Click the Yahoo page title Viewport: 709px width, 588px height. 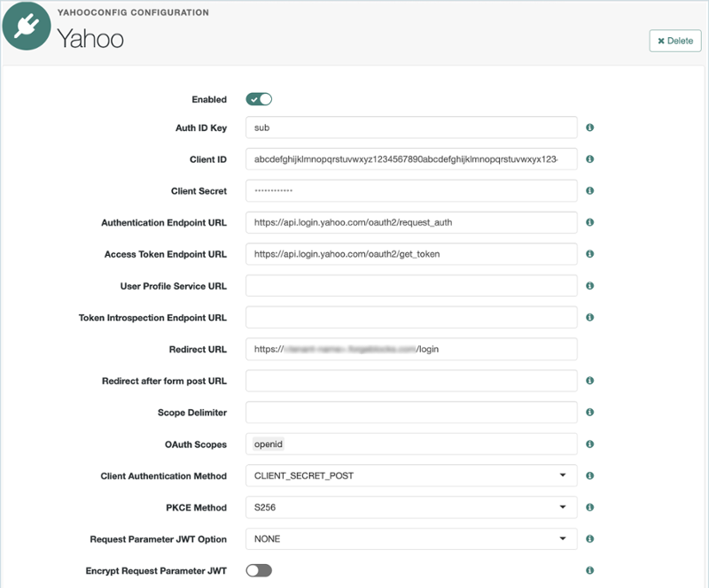(90, 39)
